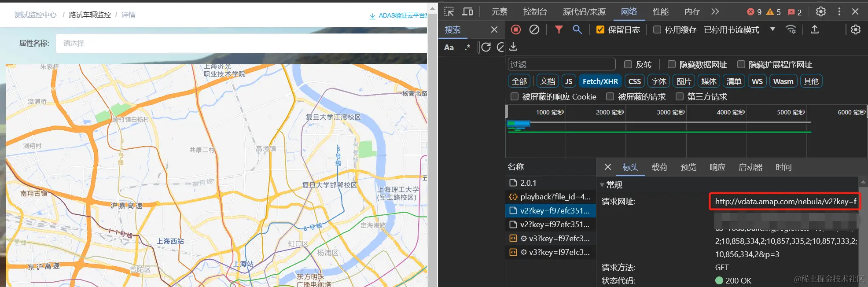Open the Network panel settings gear
The width and height of the screenshot is (868, 287).
click(x=856, y=29)
